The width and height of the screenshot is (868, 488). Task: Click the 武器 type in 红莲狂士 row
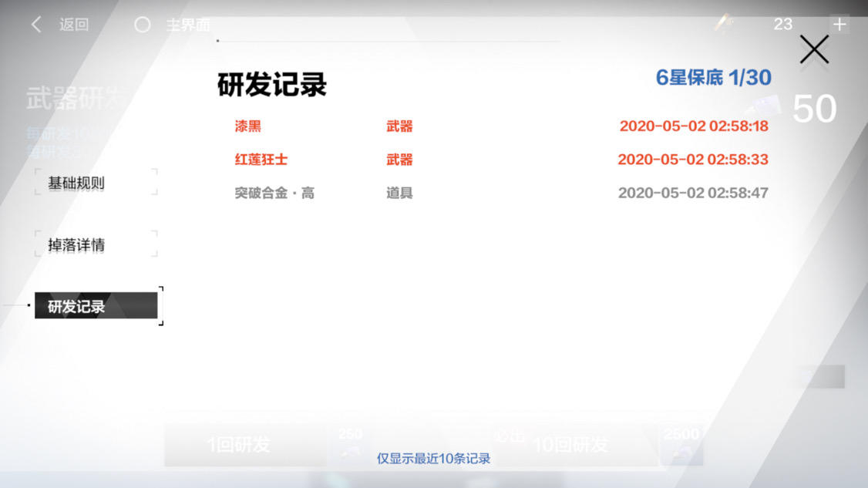[399, 160]
